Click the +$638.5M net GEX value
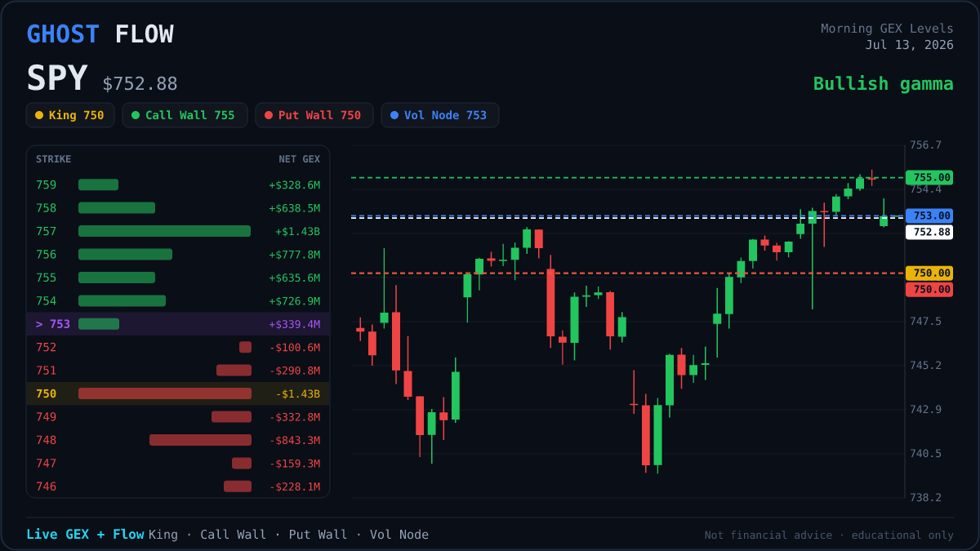 294,208
